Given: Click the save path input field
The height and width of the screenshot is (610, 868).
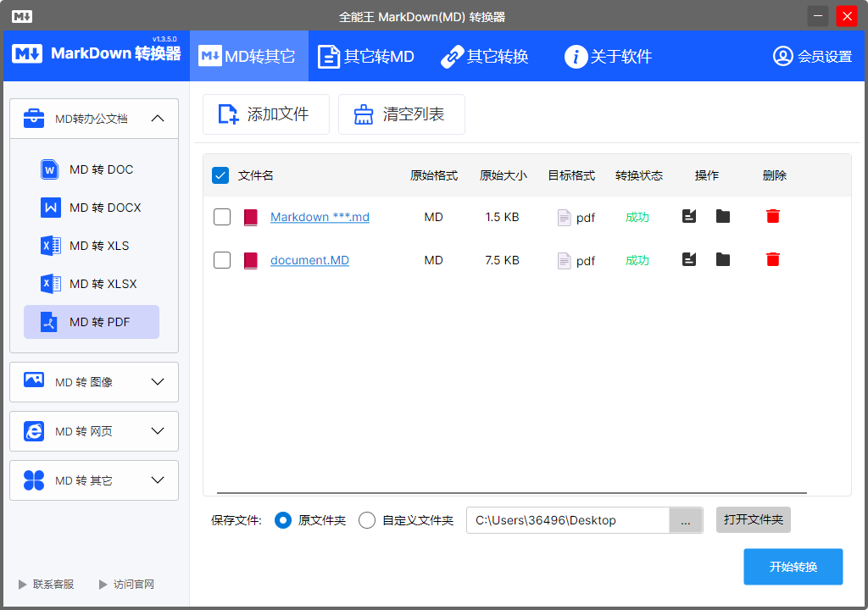Looking at the screenshot, I should point(568,520).
